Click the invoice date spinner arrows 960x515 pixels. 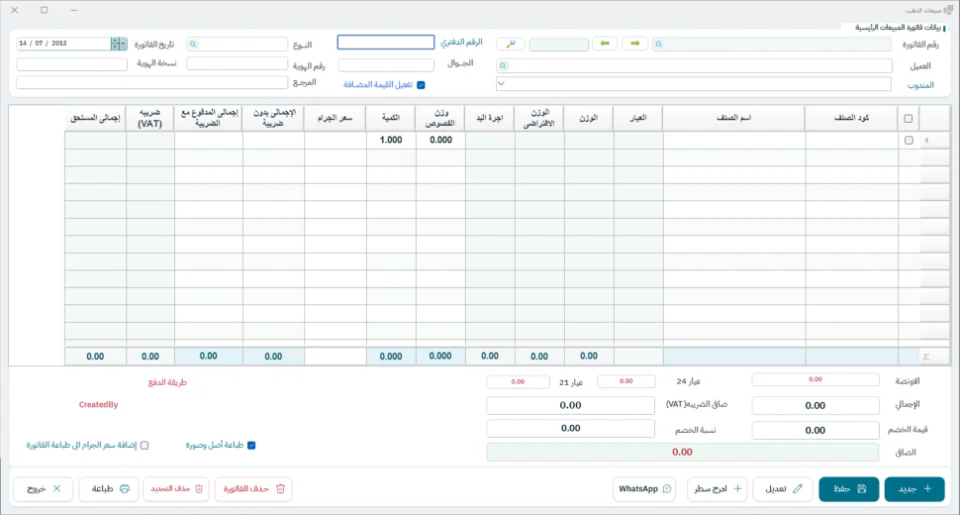tap(115, 43)
